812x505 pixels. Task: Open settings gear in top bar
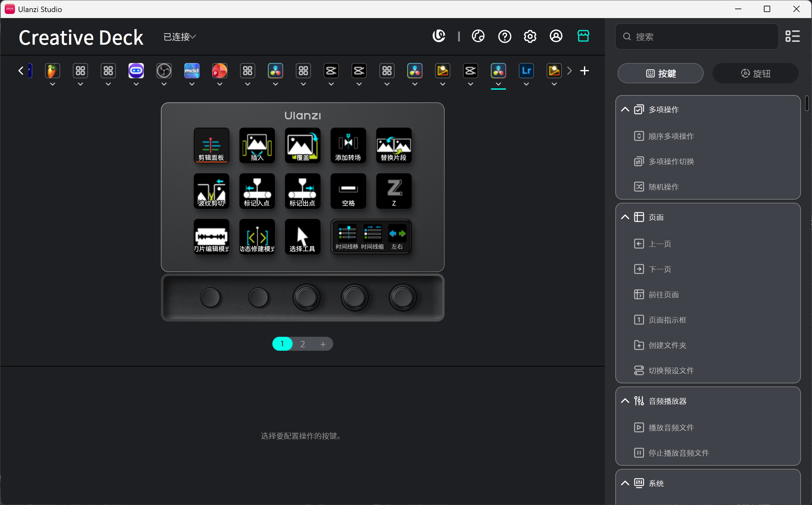530,36
